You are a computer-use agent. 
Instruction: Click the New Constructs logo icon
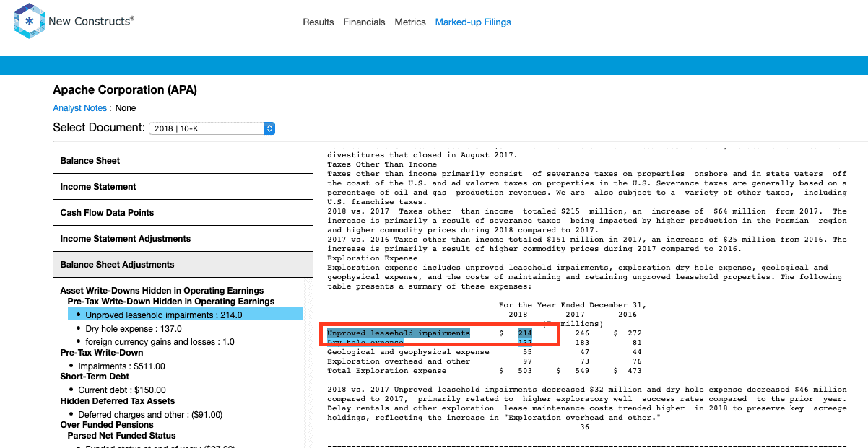(28, 21)
